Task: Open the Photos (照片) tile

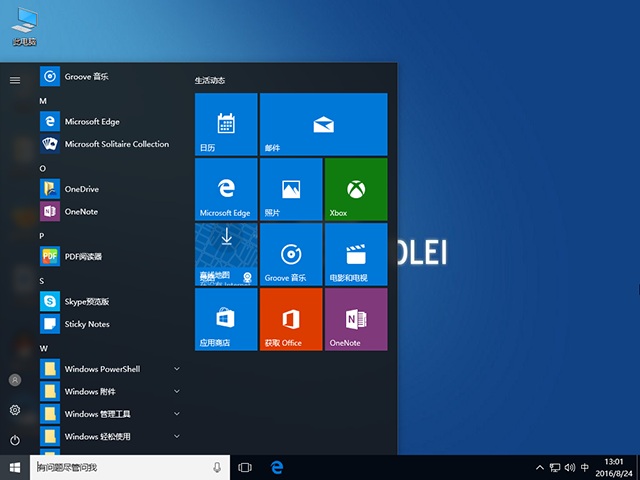Action: coord(291,189)
